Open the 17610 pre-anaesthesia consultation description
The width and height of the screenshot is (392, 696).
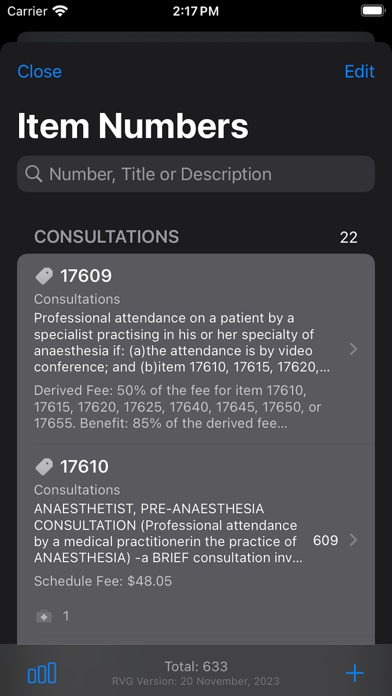[x=169, y=533]
